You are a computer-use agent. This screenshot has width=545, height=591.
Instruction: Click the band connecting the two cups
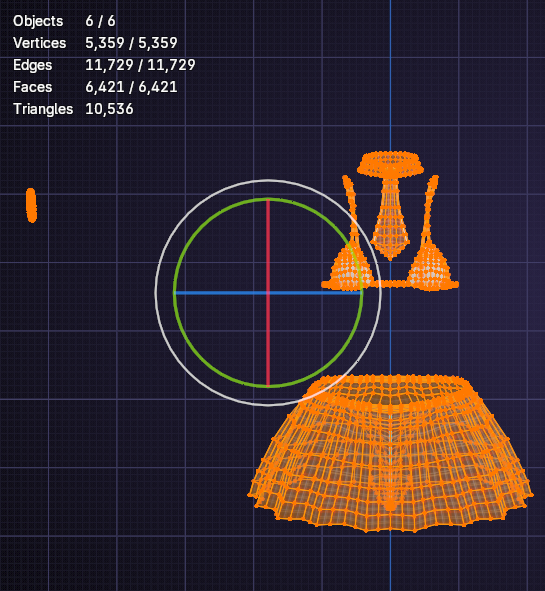pos(390,284)
